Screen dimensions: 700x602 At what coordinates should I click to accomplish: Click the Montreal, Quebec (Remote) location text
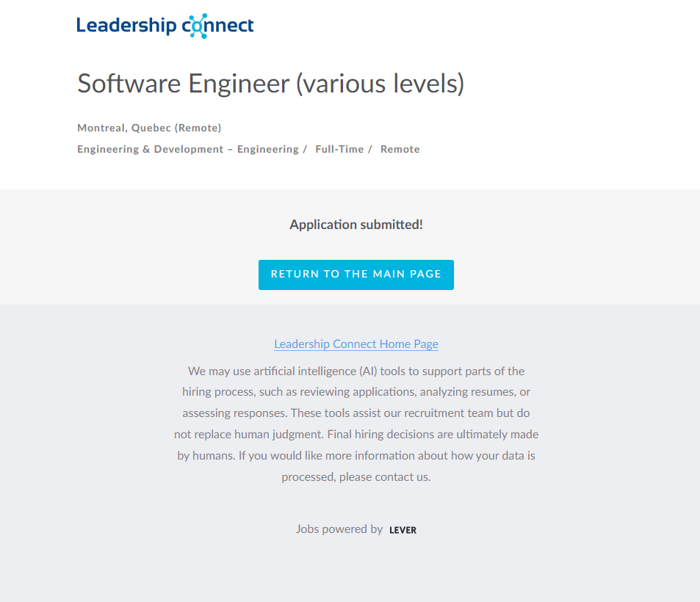coord(149,128)
